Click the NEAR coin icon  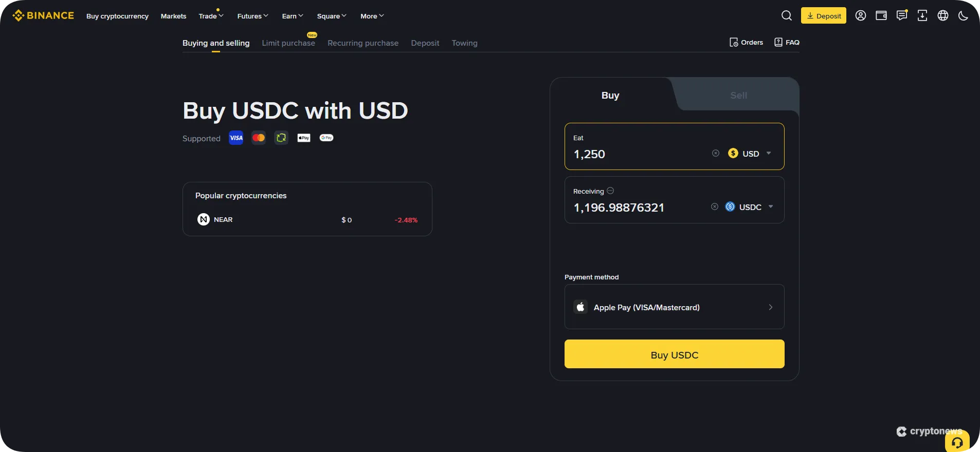click(204, 219)
